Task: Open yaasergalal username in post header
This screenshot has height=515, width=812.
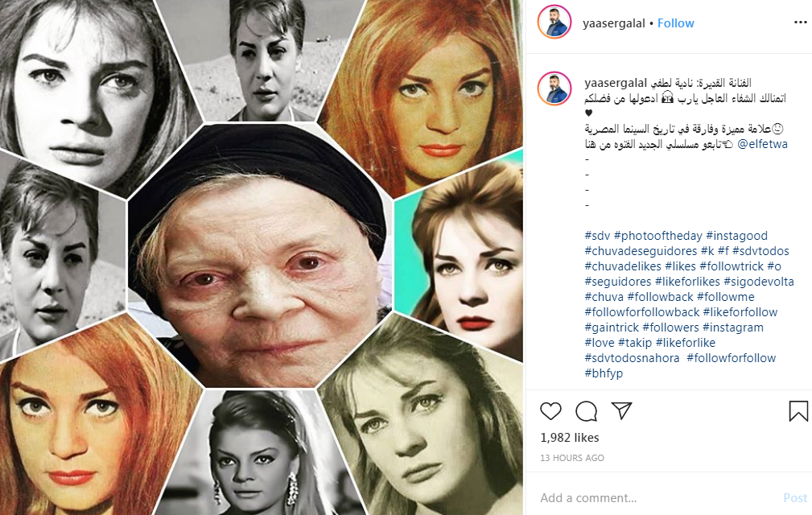Action: click(x=614, y=23)
